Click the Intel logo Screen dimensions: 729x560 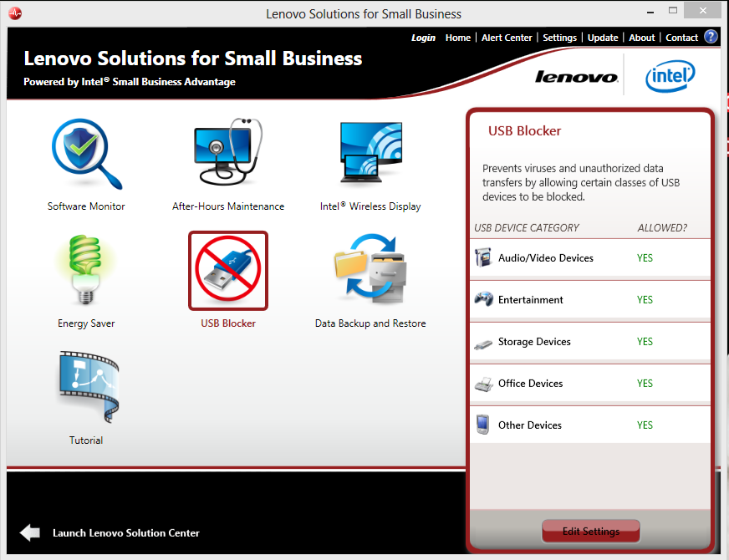[670, 76]
